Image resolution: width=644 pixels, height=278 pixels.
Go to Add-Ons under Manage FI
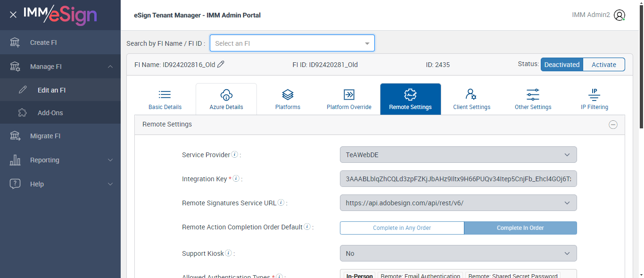click(50, 113)
